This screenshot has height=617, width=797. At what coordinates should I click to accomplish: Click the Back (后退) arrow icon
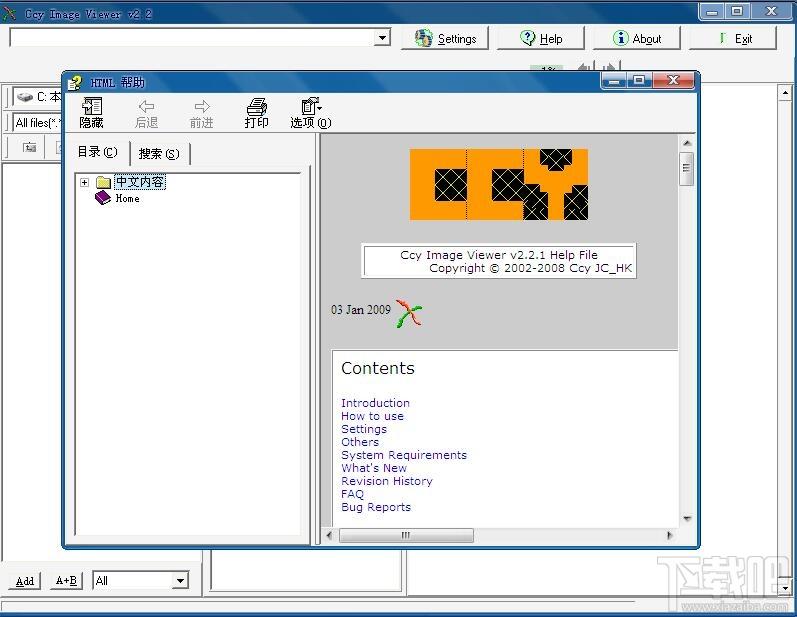146,107
